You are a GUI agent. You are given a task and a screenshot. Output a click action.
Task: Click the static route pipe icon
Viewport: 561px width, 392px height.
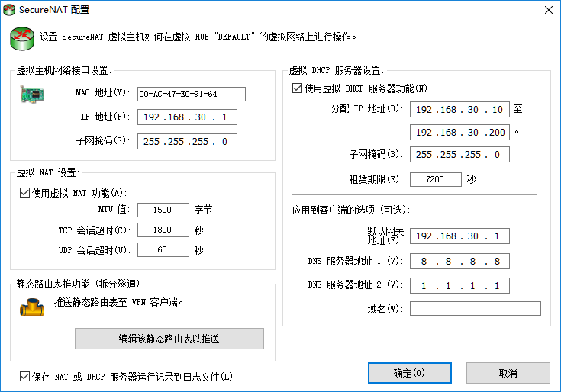[x=31, y=306]
